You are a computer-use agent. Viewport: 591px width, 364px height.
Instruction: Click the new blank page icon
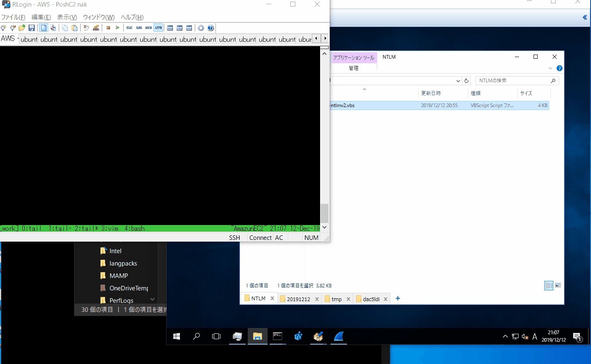click(43, 28)
